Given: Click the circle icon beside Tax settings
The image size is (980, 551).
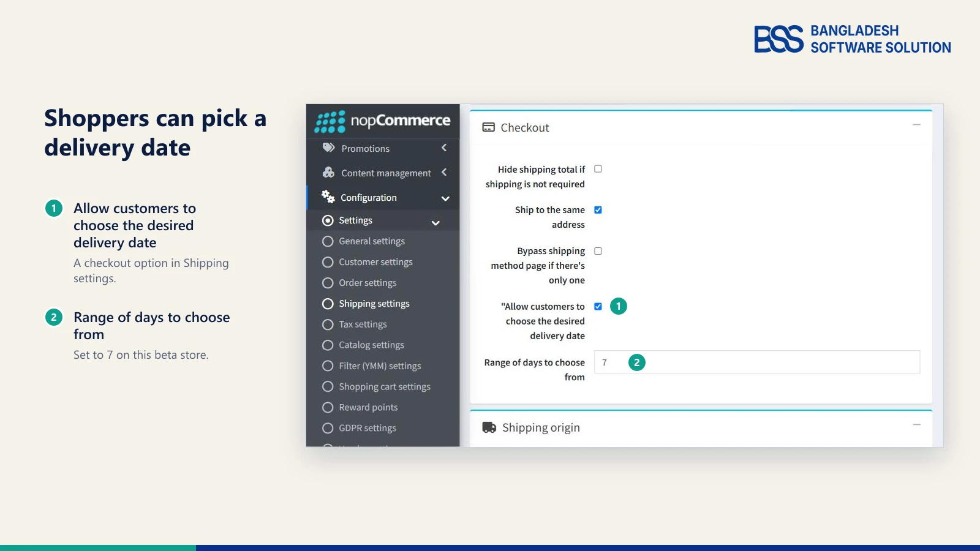Looking at the screenshot, I should 328,324.
